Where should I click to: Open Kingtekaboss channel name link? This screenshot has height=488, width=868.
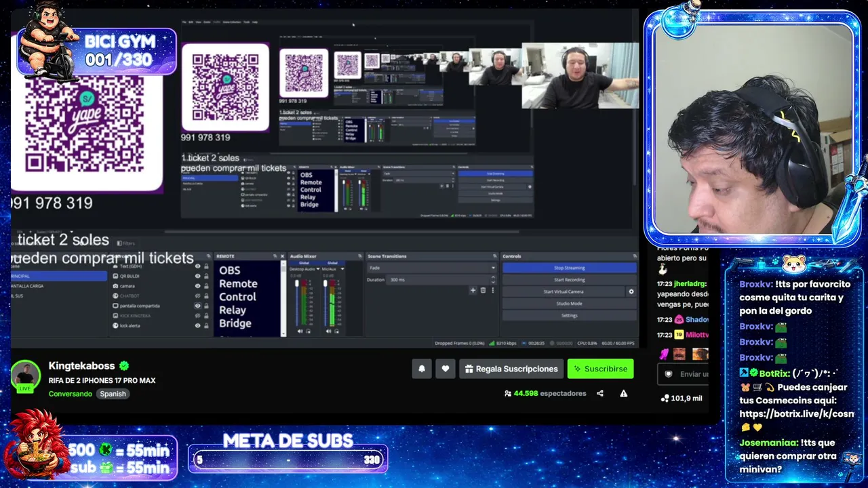tap(82, 366)
